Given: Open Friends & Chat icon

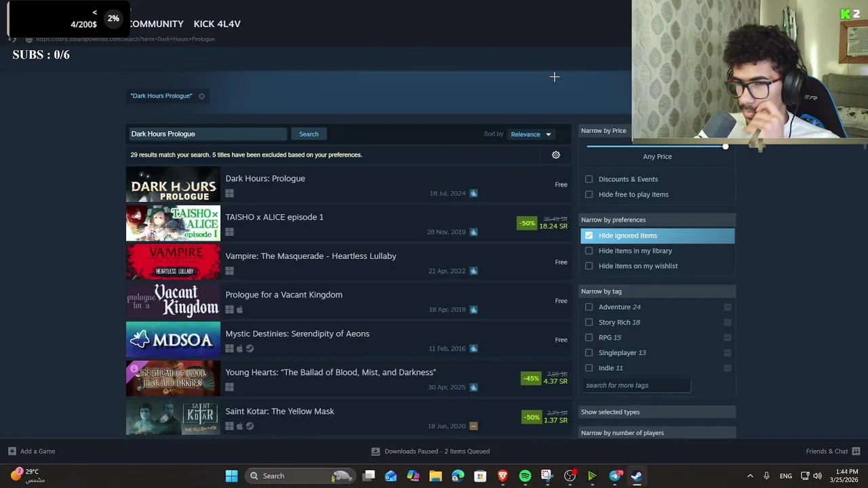Looking at the screenshot, I should pyautogui.click(x=856, y=451).
